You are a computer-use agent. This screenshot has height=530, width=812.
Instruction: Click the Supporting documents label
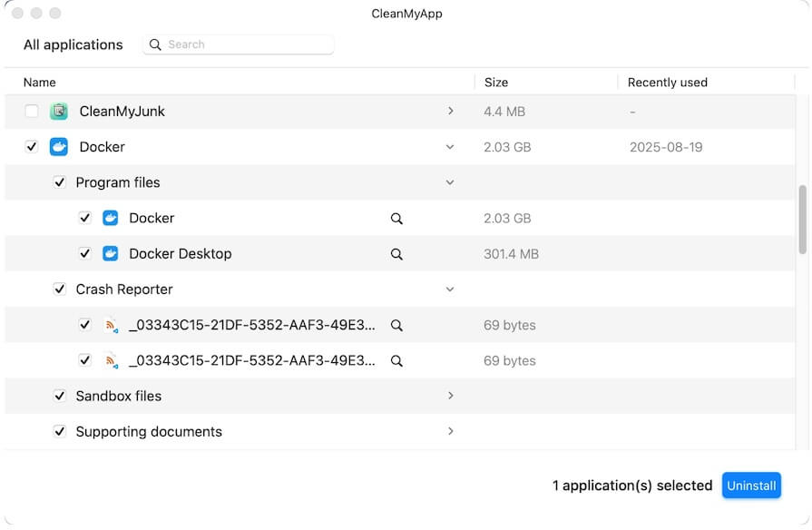149,432
